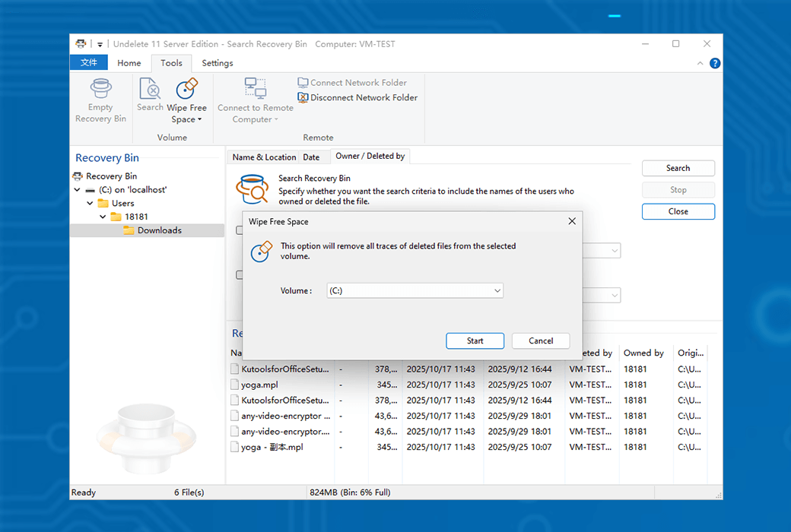
Task: Expand the Wipe Free Space dropdown arrow
Action: click(x=199, y=119)
